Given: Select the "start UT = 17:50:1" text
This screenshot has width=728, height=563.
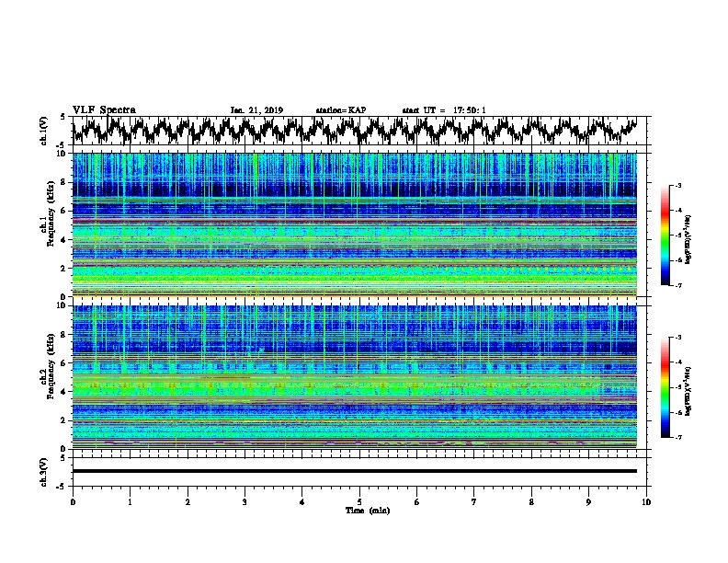Looking at the screenshot, I should [444, 110].
